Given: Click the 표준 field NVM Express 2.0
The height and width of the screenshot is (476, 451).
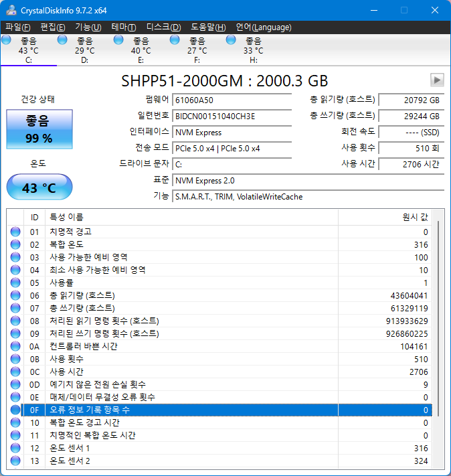Looking at the screenshot, I should point(308,180).
